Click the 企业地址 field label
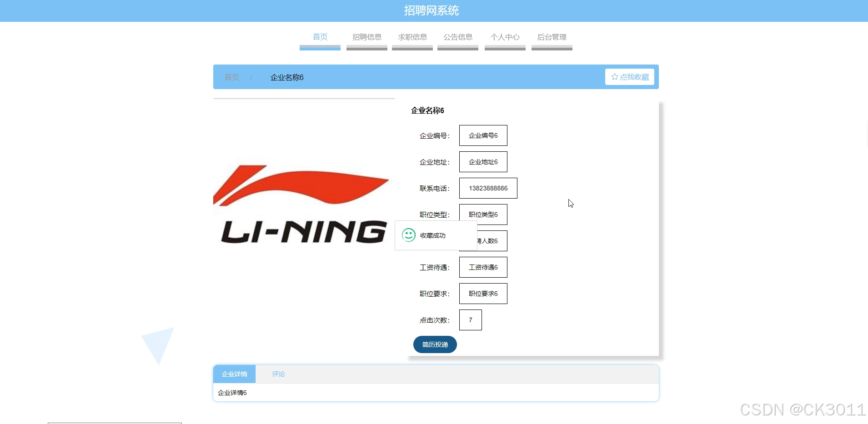Screen dimensions: 868x424 point(435,162)
